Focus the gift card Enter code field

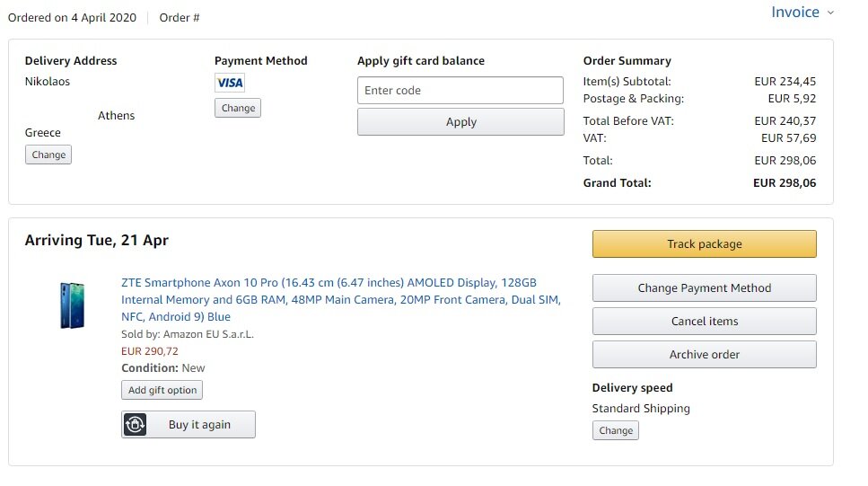pyautogui.click(x=460, y=91)
